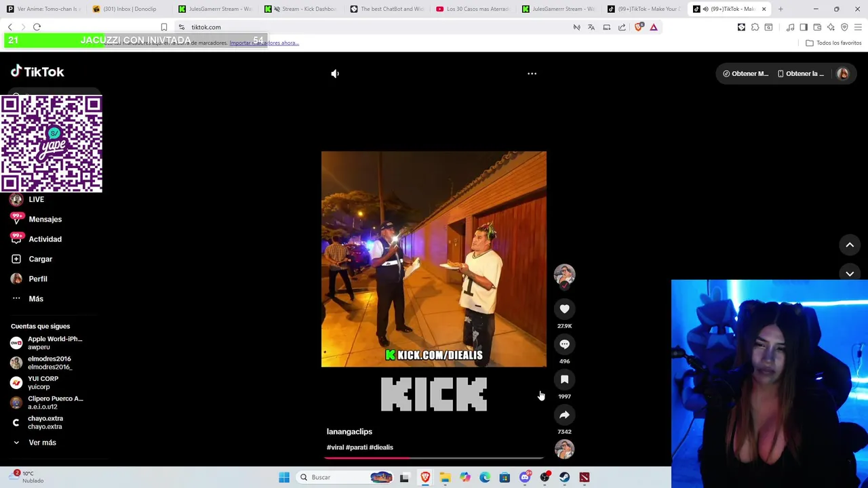
Task: Open the video three-dots options menu
Action: coord(532,74)
